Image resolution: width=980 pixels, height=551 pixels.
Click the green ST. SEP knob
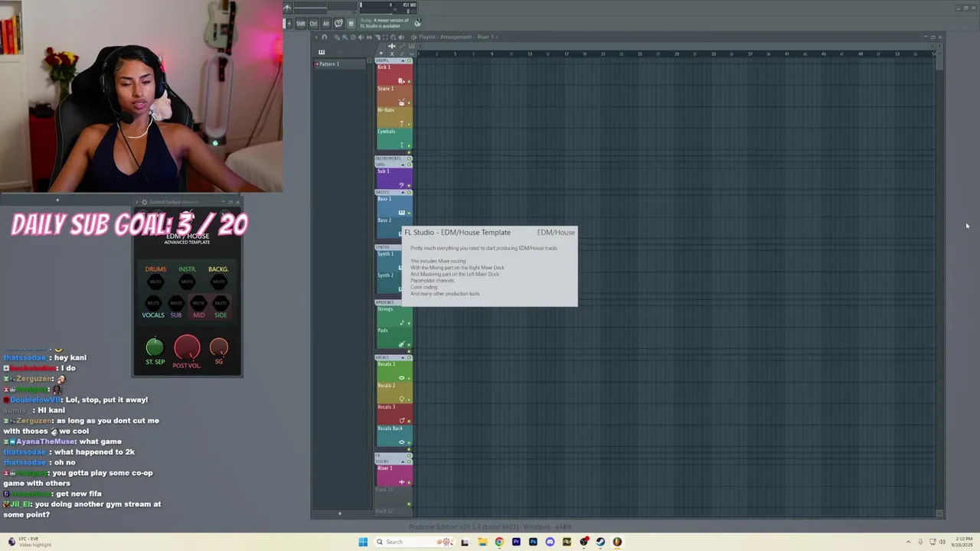pos(155,347)
